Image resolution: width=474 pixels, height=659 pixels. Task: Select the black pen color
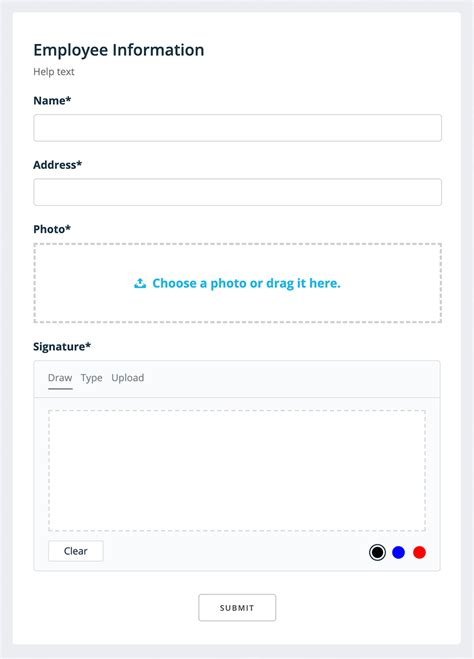[x=377, y=552]
